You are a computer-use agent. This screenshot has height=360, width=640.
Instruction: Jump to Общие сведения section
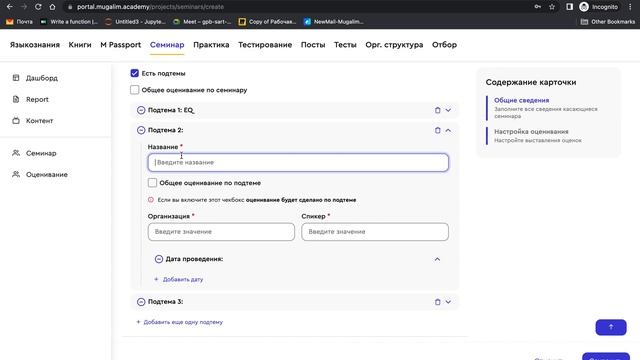tap(521, 100)
